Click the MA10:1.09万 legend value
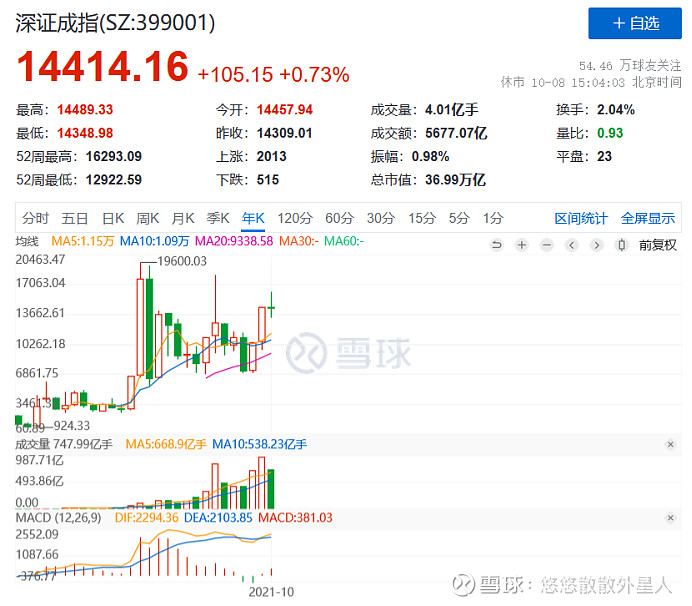Viewport: 692px width, 606px height. 154,241
